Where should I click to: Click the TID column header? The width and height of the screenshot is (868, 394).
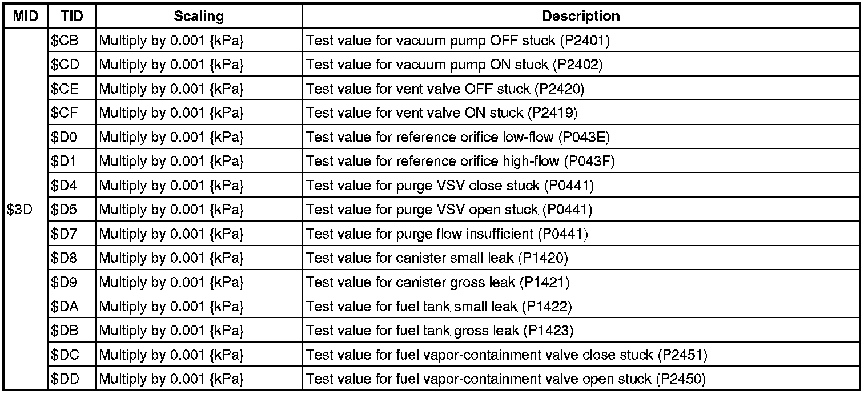[x=71, y=17]
